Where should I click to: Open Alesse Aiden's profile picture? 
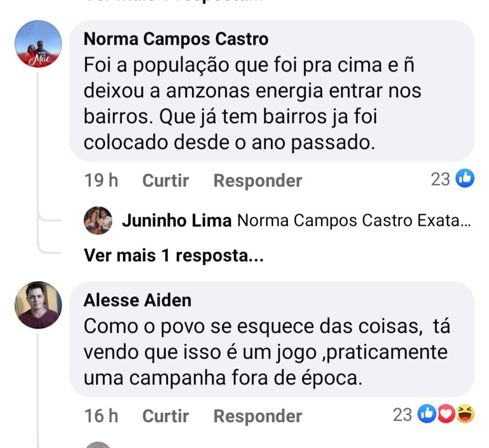38,305
